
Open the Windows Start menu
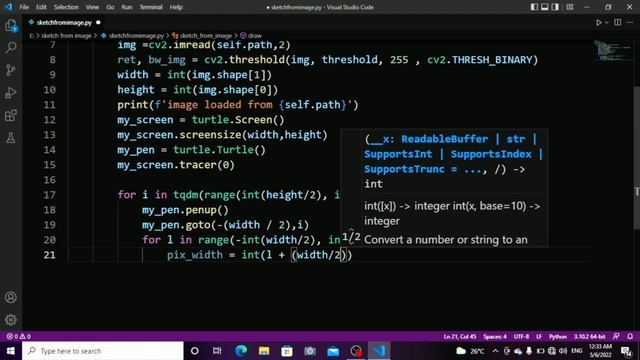[11, 351]
